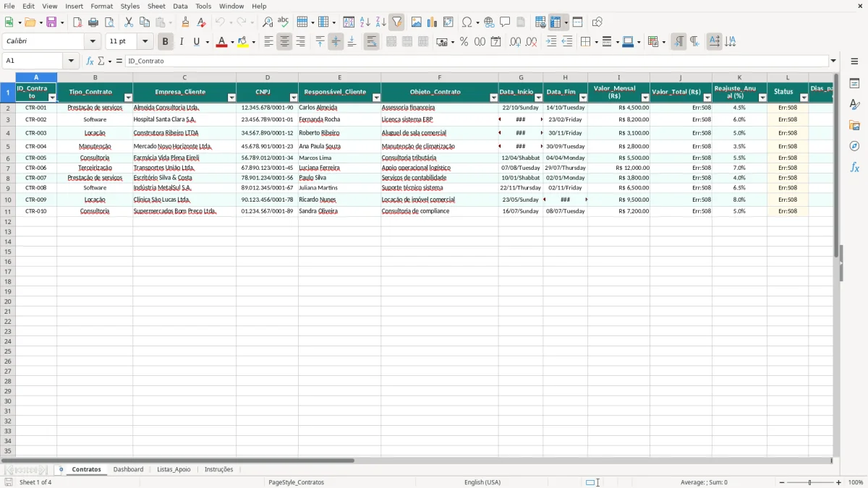
Task: Open sidebar Gallery panel
Action: point(854,125)
